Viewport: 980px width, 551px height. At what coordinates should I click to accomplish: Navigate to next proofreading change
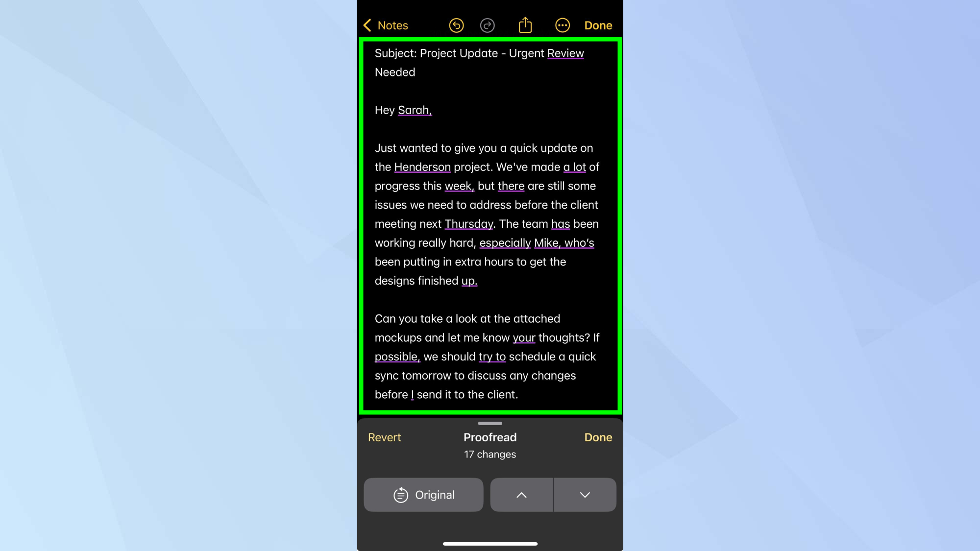[x=585, y=495]
